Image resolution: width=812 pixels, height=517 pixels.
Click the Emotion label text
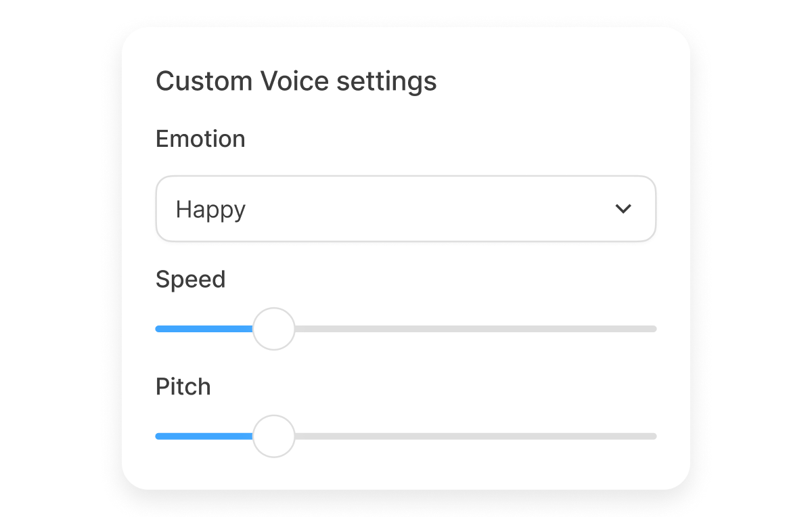tap(200, 139)
